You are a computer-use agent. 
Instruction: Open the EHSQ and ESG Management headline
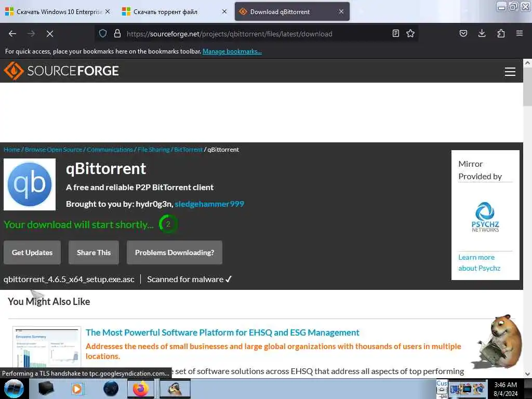(x=222, y=332)
